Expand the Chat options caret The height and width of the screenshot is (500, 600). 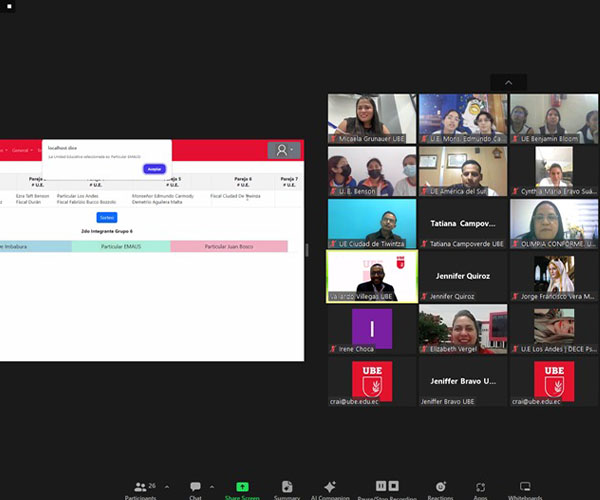point(212,487)
